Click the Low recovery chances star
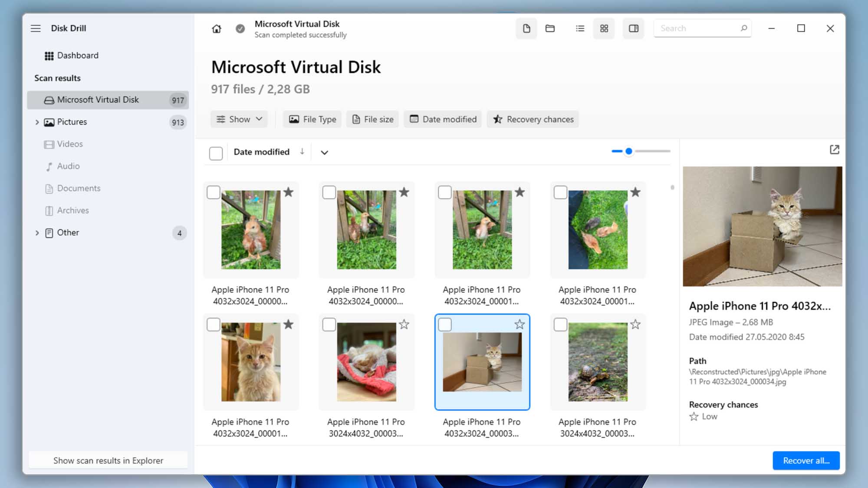868x488 pixels. click(x=694, y=416)
